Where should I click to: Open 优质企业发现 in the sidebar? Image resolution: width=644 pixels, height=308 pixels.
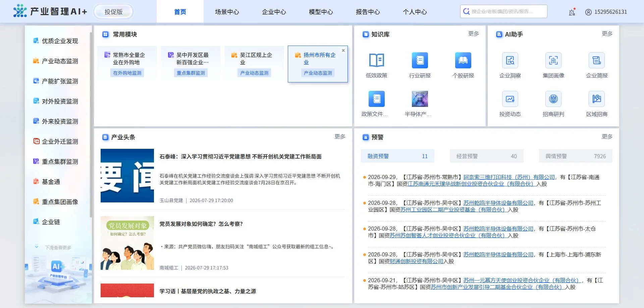click(56, 41)
